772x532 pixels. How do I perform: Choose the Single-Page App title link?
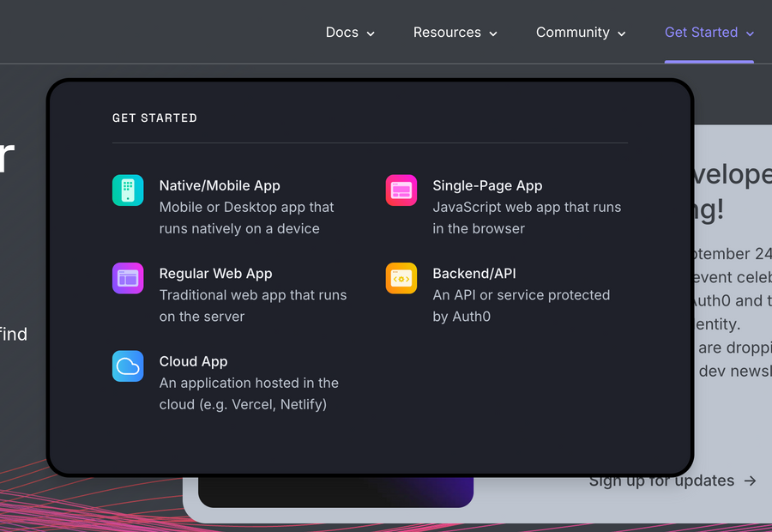487,185
